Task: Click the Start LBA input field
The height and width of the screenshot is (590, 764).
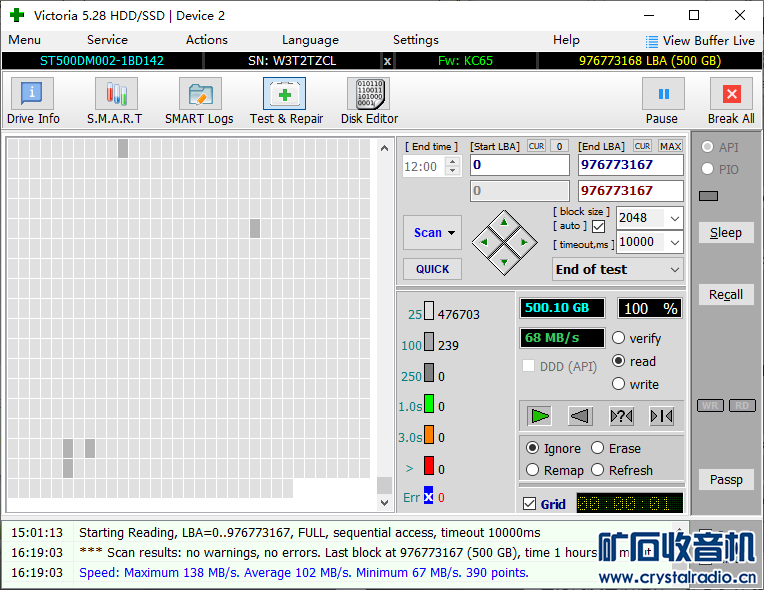Action: [519, 165]
